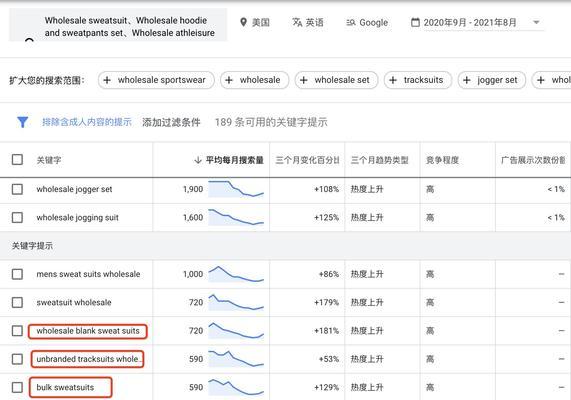This screenshot has height=400, width=571.
Task: Check the box for bulk sweatsuits
Action: pos(17,387)
